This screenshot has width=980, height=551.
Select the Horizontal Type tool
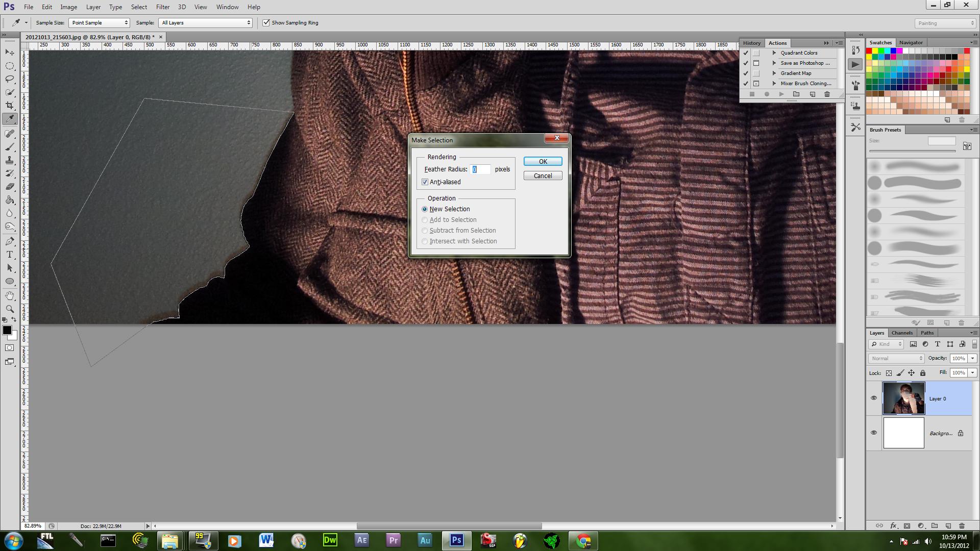point(10,255)
